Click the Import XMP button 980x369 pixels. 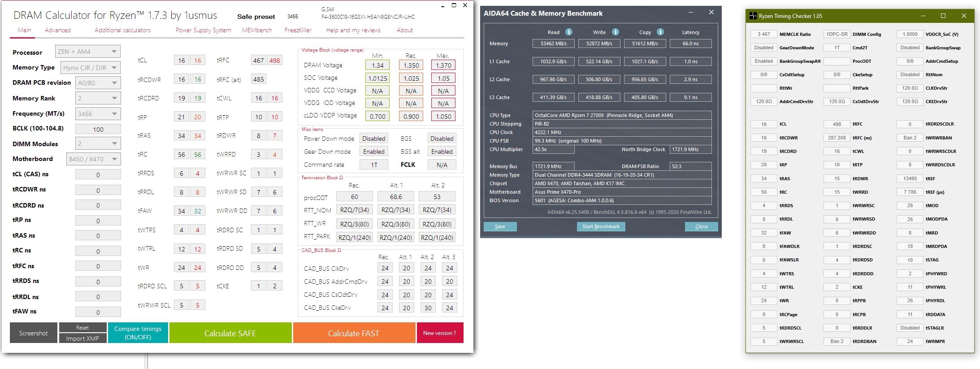82,339
